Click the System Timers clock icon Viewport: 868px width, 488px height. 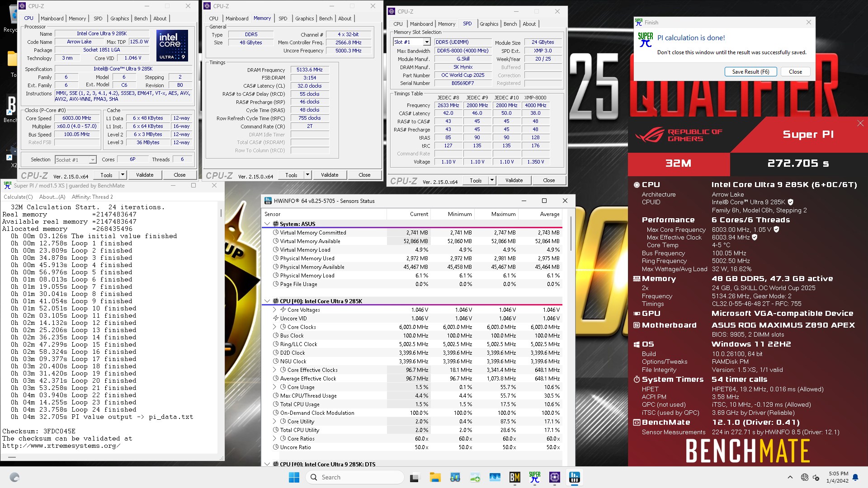[637, 380]
